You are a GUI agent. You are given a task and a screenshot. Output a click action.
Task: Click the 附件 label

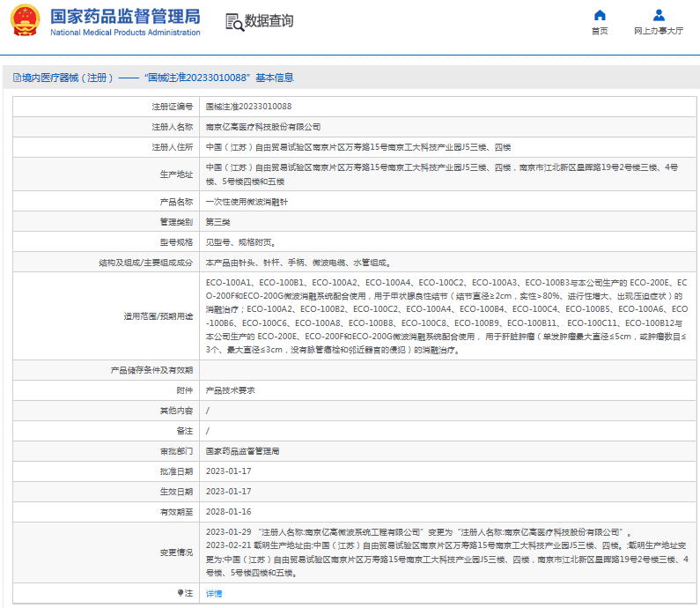pyautogui.click(x=185, y=390)
